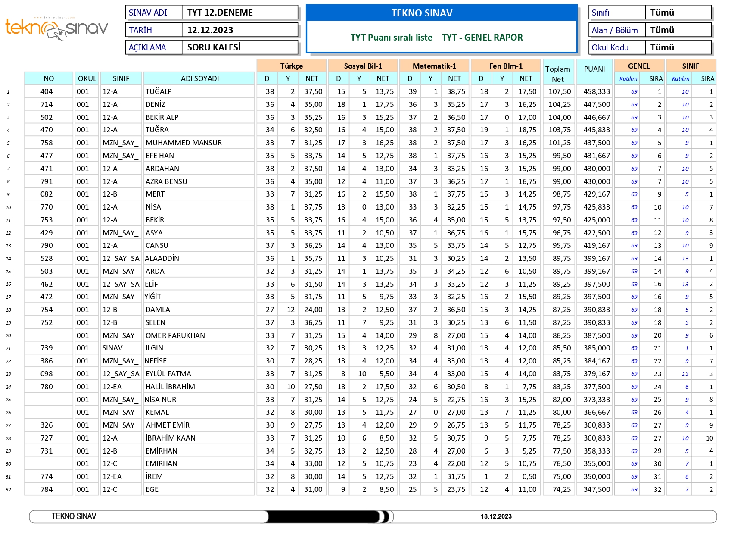Image resolution: width=756 pixels, height=535 pixels.
Task: Click the TEKNO SINAV blue title banner
Action: coord(442,13)
